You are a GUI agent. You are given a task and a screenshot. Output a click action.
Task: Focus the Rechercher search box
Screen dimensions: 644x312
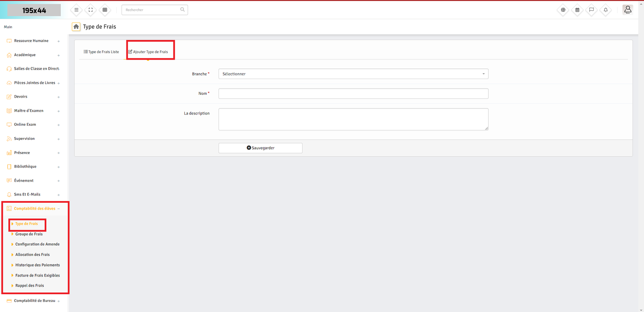click(151, 10)
